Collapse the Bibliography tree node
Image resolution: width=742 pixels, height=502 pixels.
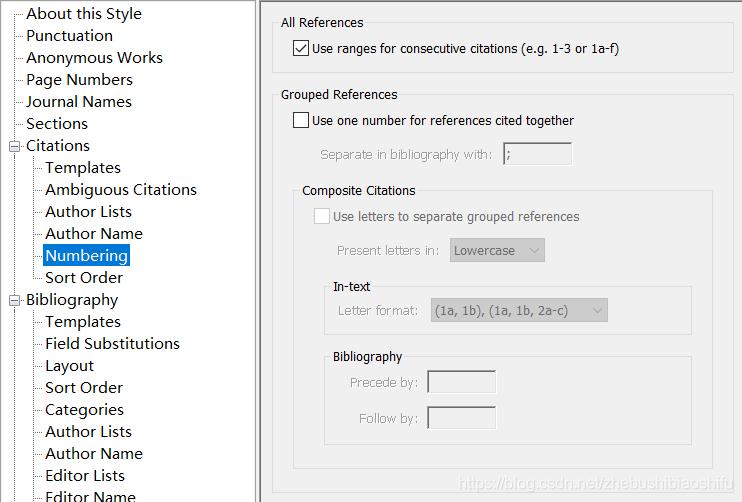pyautogui.click(x=15, y=300)
